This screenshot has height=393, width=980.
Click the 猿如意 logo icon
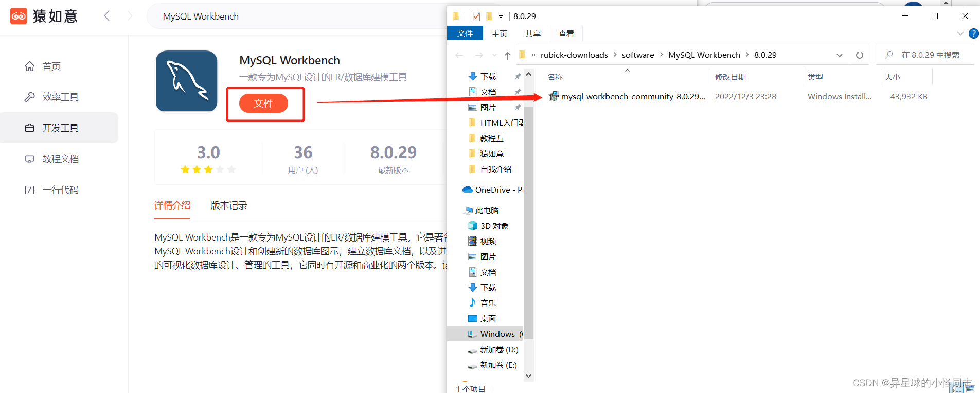point(19,16)
